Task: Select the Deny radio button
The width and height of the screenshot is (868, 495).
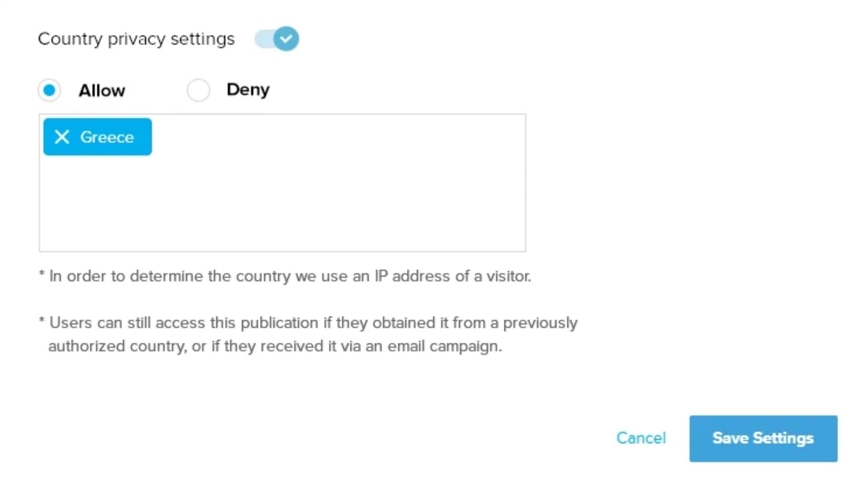Action: tap(198, 90)
